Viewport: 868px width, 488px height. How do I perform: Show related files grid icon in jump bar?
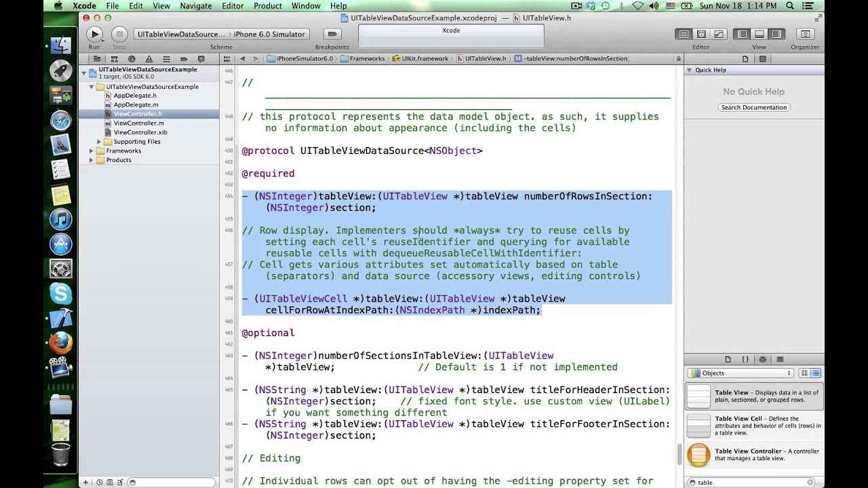point(229,59)
